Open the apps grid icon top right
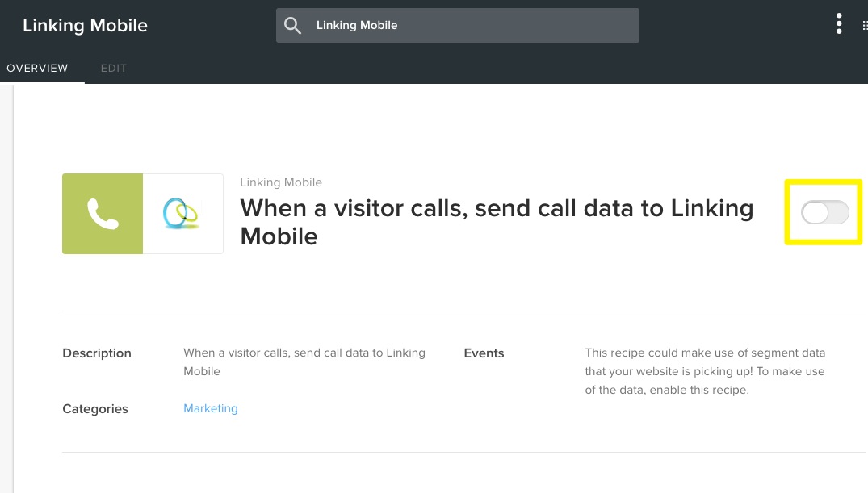868x493 pixels. tap(864, 23)
